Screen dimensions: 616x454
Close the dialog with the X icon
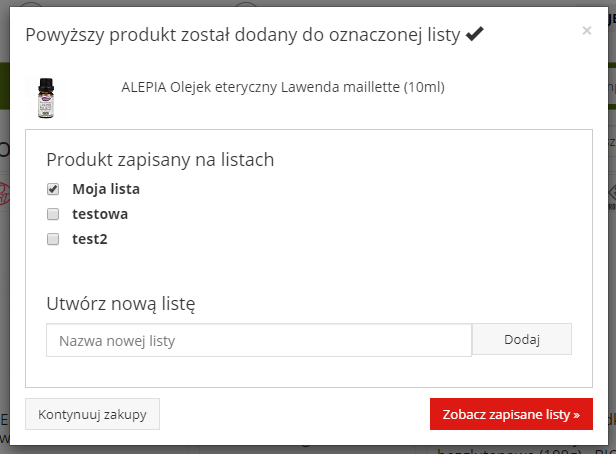click(x=587, y=31)
